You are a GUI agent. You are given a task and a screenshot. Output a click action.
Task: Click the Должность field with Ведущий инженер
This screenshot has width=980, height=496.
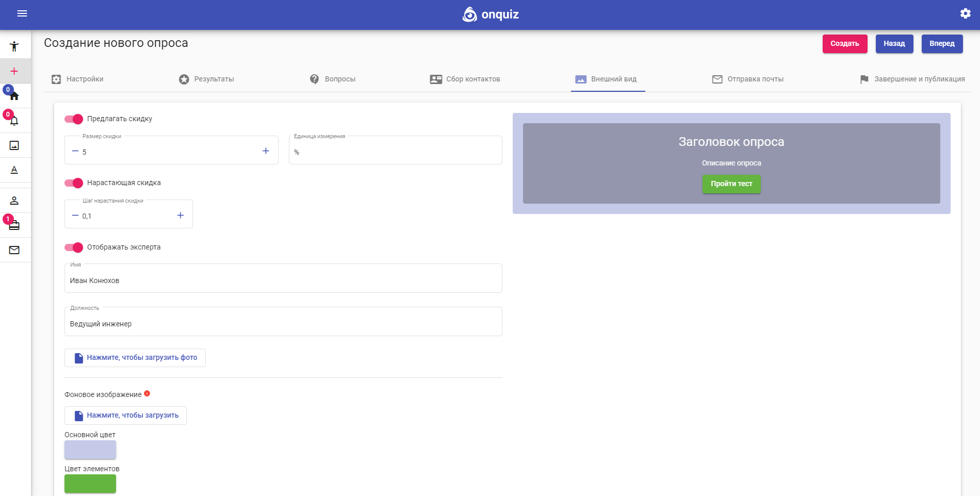(283, 322)
